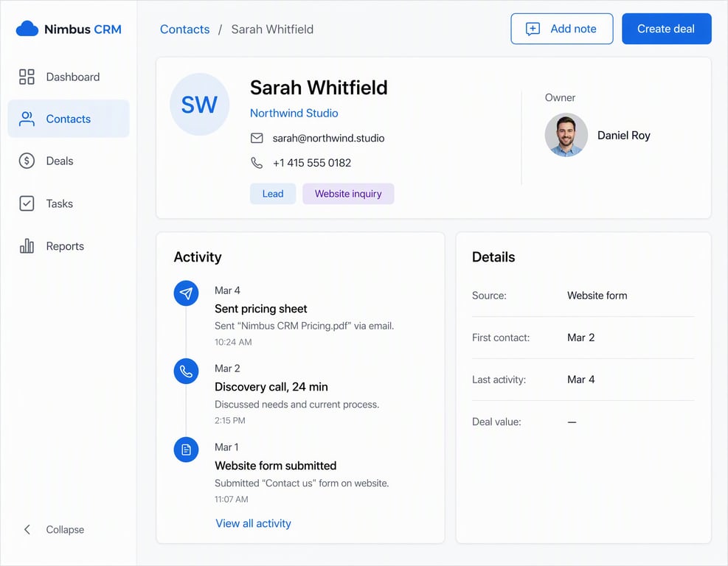Image resolution: width=728 pixels, height=566 pixels.
Task: Click the Dashboard grid icon
Action: pyautogui.click(x=27, y=77)
